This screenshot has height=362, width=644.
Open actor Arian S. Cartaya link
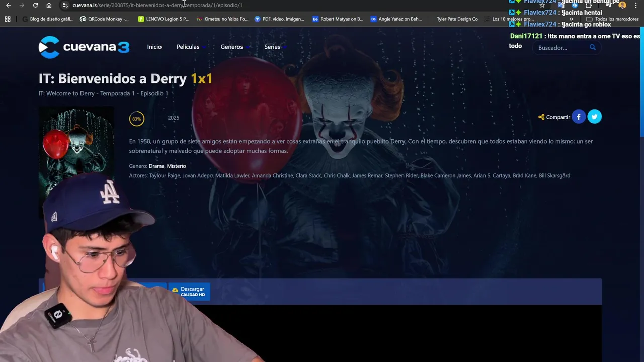click(x=492, y=176)
